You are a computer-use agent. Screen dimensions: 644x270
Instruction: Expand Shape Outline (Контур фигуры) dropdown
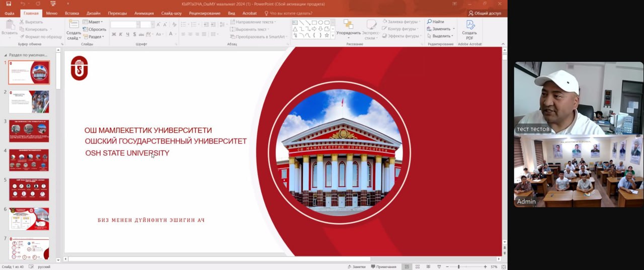click(400, 29)
